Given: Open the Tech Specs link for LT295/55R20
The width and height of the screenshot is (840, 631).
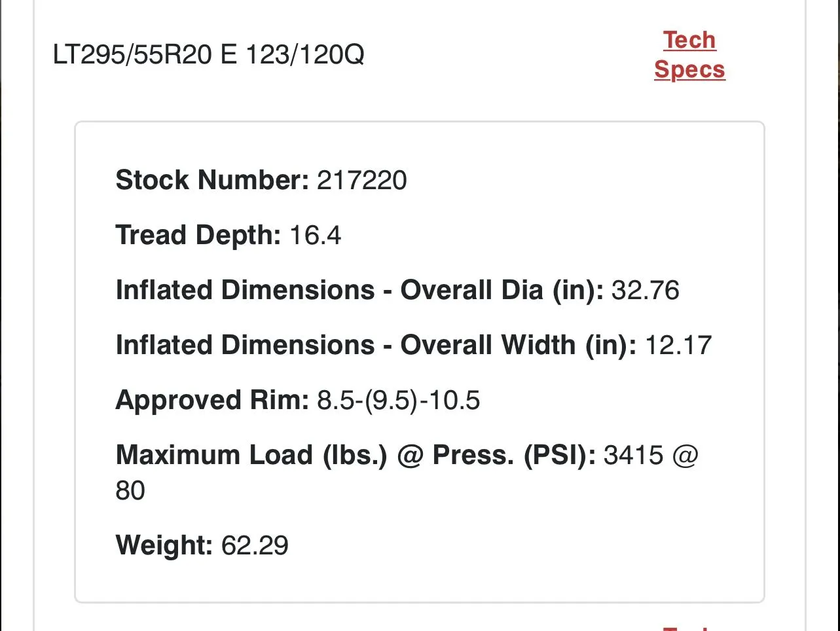Looking at the screenshot, I should [x=689, y=54].
